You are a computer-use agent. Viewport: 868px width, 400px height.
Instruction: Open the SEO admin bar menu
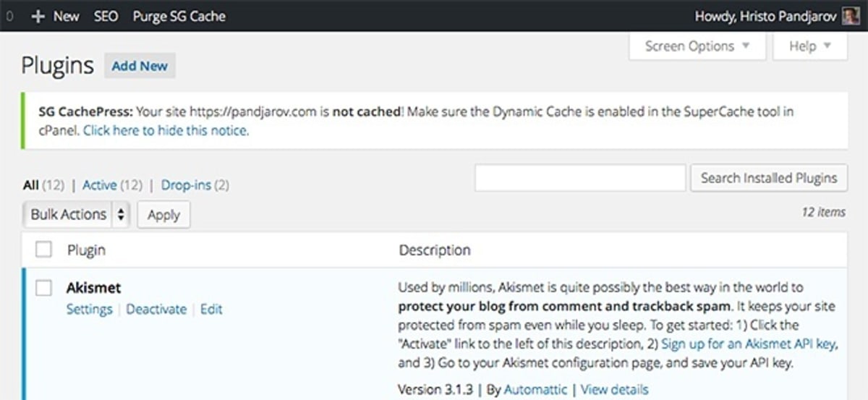pyautogui.click(x=106, y=16)
